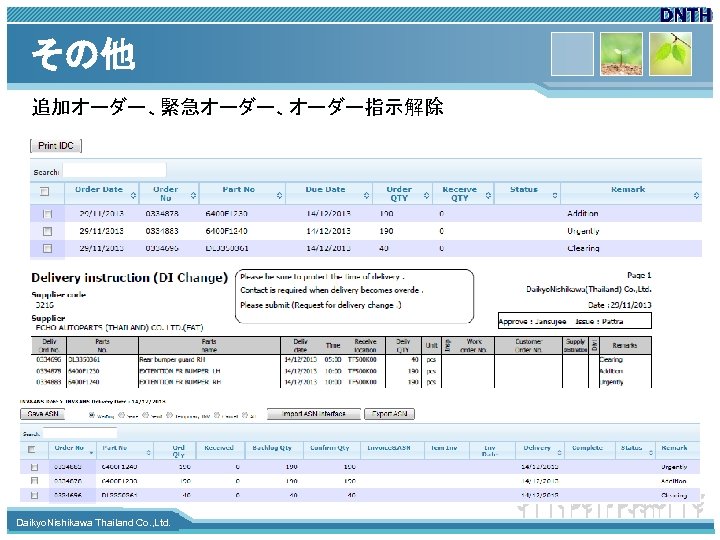Tick the select-all checkbox beside Order Date header
This screenshot has width=720, height=540.
(45, 191)
